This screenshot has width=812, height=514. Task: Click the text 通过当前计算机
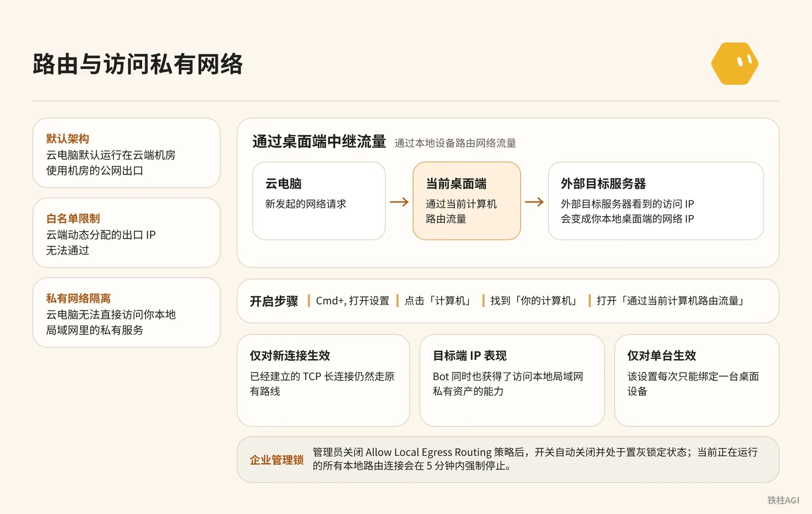point(461,203)
